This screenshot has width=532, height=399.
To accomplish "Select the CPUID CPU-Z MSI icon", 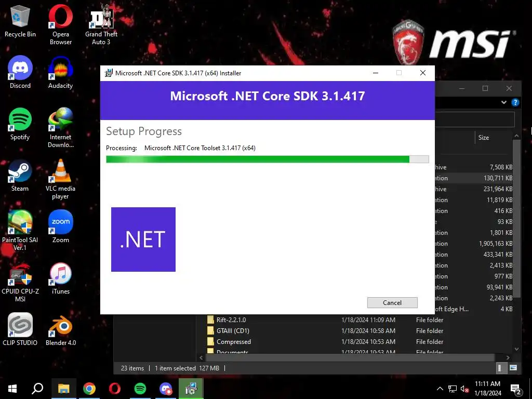I will tap(20, 282).
